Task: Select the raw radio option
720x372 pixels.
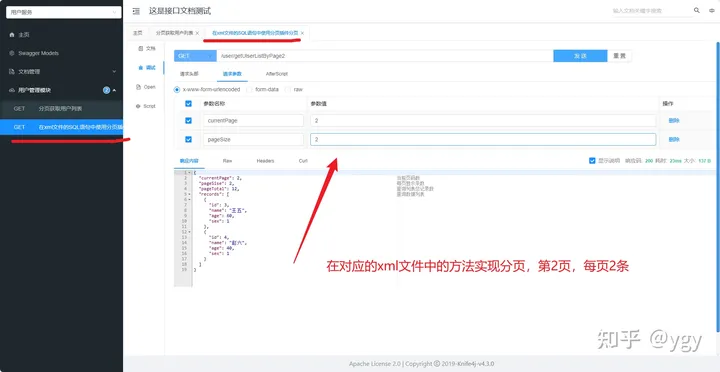Action: click(x=288, y=90)
